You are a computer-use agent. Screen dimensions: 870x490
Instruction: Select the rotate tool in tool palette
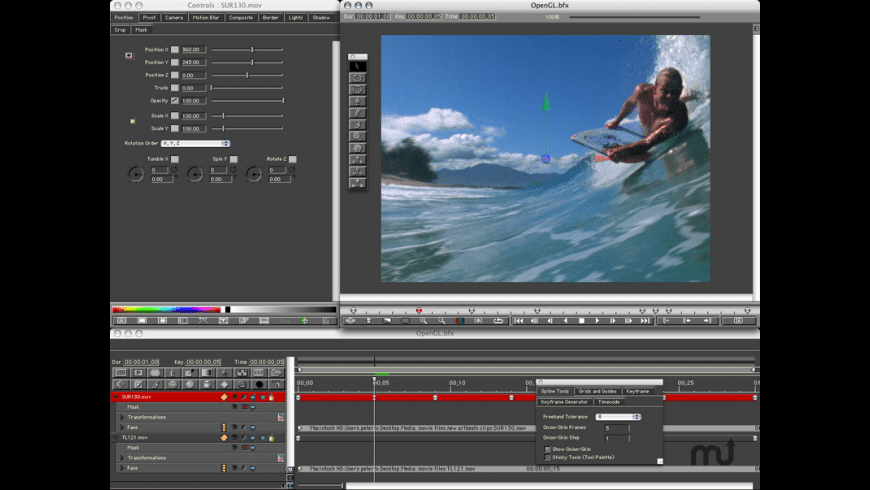[357, 78]
